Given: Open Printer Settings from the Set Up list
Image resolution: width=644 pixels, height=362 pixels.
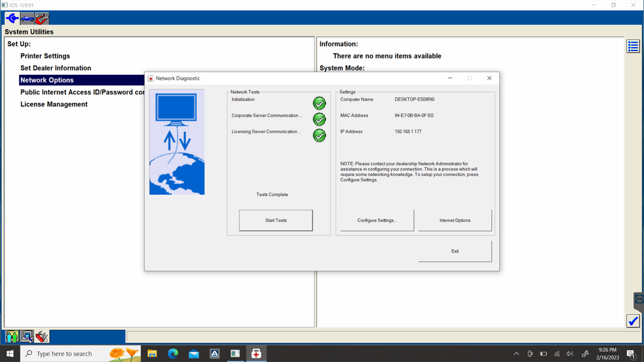Looking at the screenshot, I should click(x=43, y=55).
